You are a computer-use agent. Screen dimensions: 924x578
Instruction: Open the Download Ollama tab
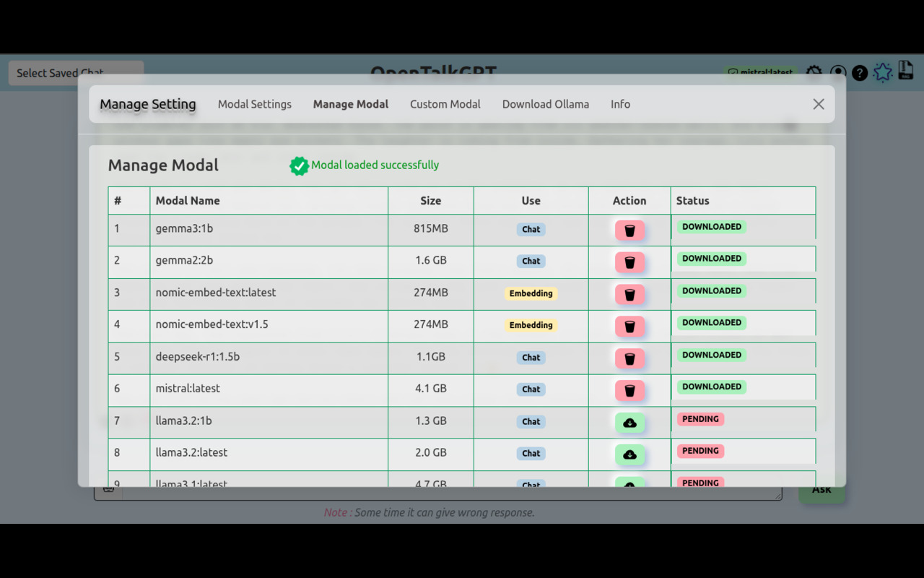point(546,104)
